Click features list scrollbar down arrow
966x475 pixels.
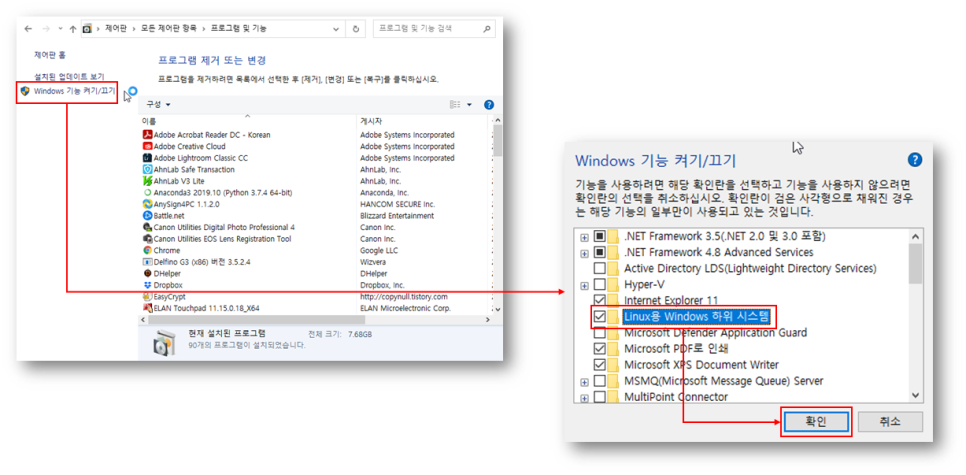[x=915, y=396]
